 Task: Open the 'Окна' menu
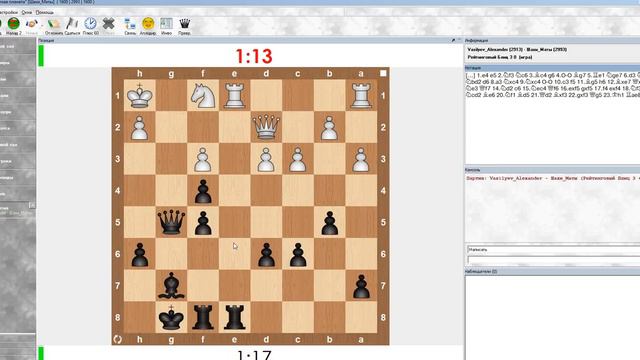tap(27, 13)
